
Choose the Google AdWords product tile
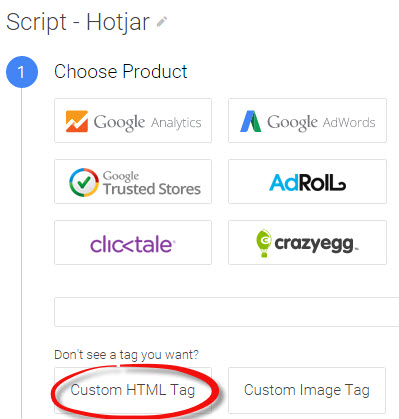307,121
